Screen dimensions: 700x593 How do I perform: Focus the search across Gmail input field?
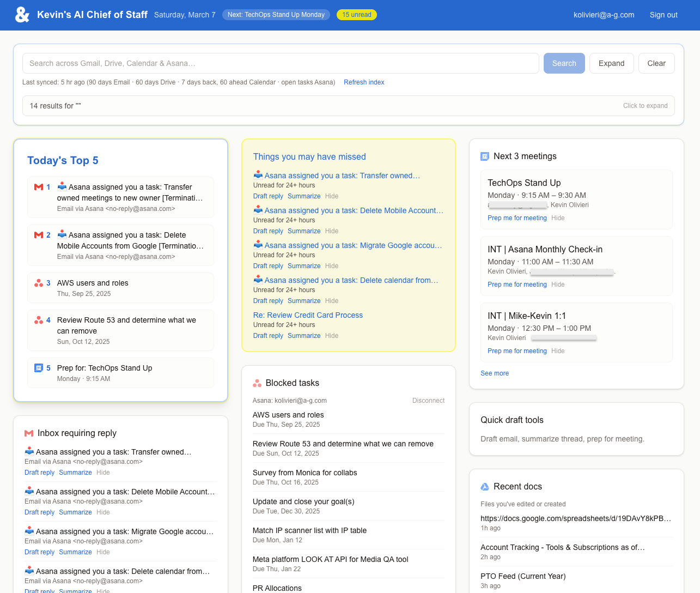click(x=281, y=63)
